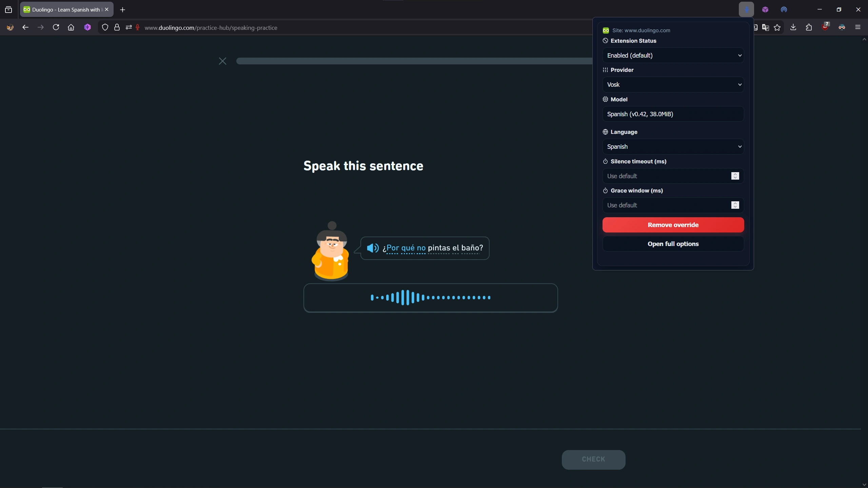Expand the Extension Status dropdown

click(673, 55)
